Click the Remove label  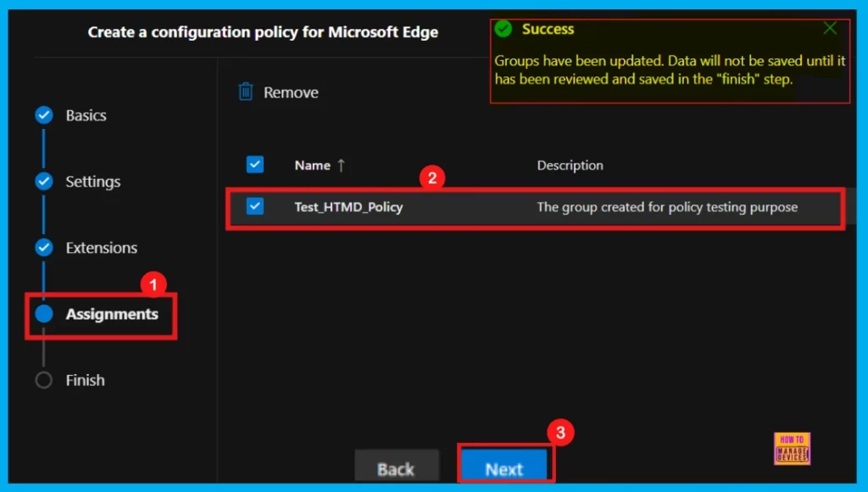[x=291, y=92]
